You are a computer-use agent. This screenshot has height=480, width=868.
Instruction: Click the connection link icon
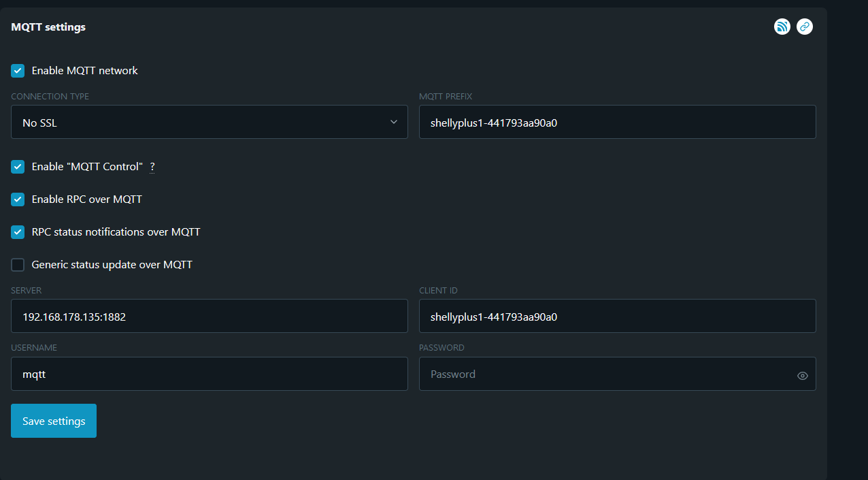pyautogui.click(x=804, y=27)
